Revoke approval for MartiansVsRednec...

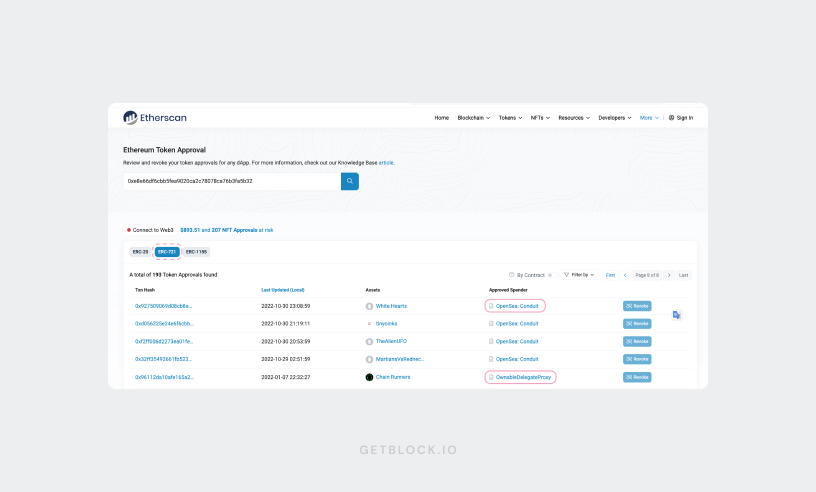click(637, 359)
